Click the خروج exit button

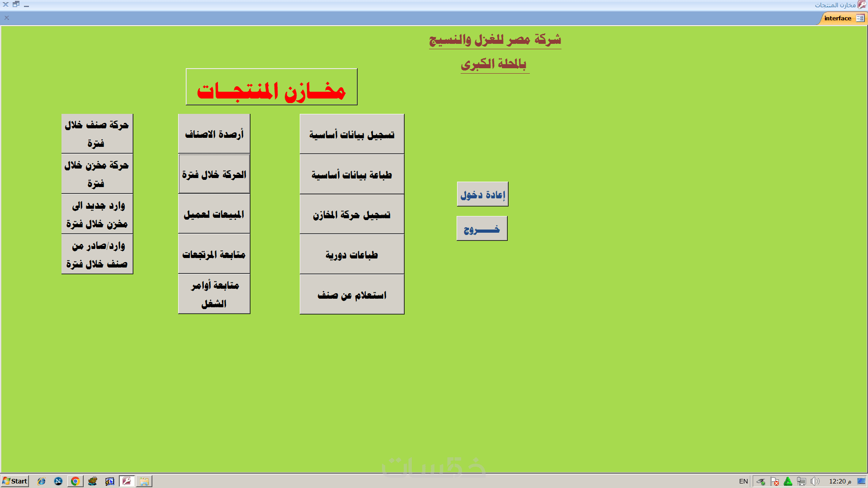(482, 229)
